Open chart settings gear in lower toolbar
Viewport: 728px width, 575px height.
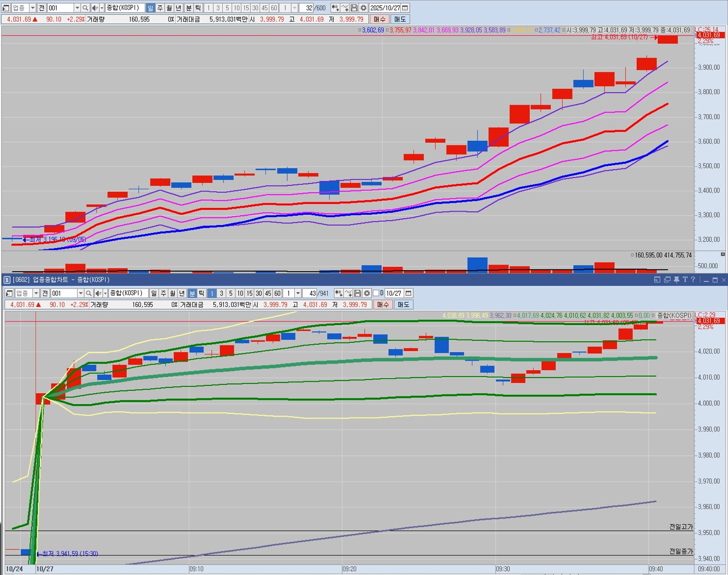click(x=367, y=293)
